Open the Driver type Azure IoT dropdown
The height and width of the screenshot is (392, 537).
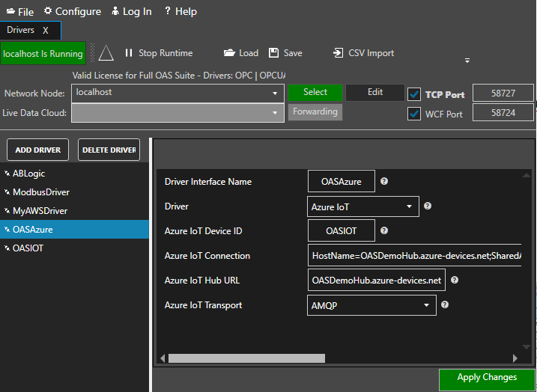pyautogui.click(x=409, y=206)
